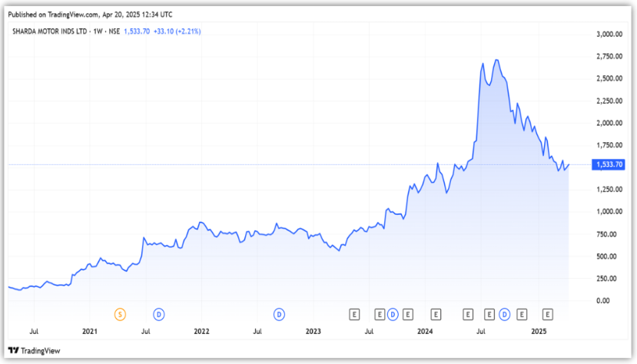Click the orange S split marker

120,313
